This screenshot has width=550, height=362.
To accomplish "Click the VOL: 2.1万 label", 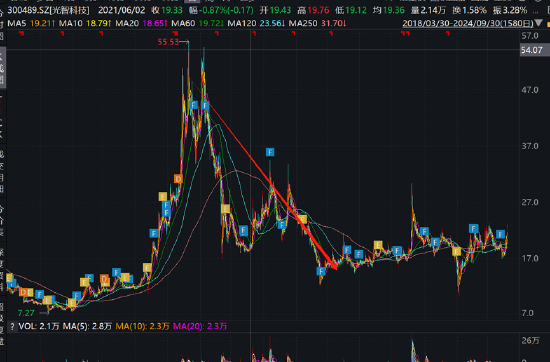I will [39, 327].
